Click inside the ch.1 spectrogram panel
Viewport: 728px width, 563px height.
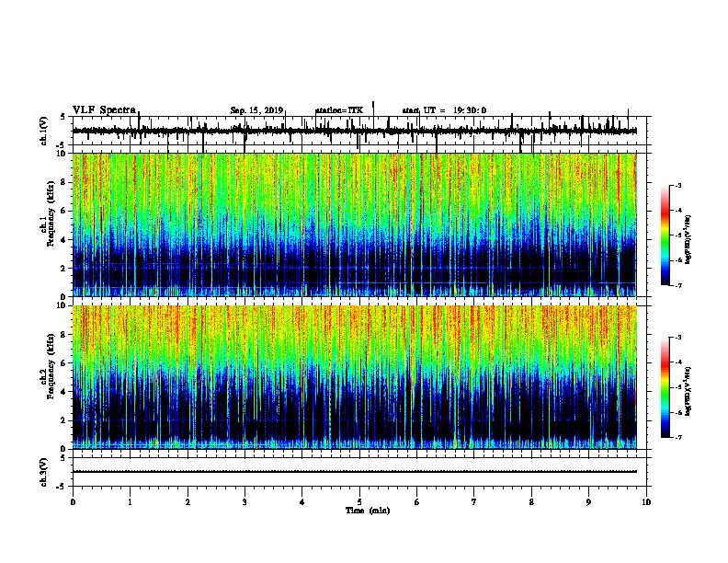[x=355, y=224]
